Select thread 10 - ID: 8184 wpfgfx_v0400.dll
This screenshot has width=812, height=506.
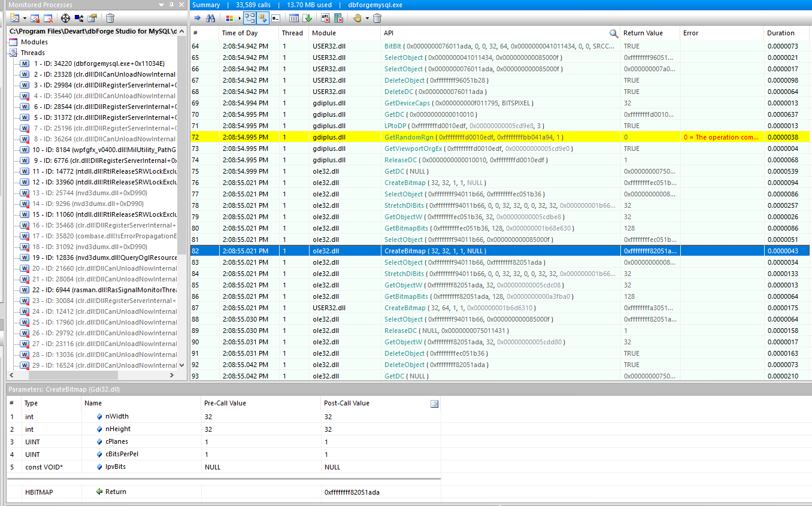(105, 150)
